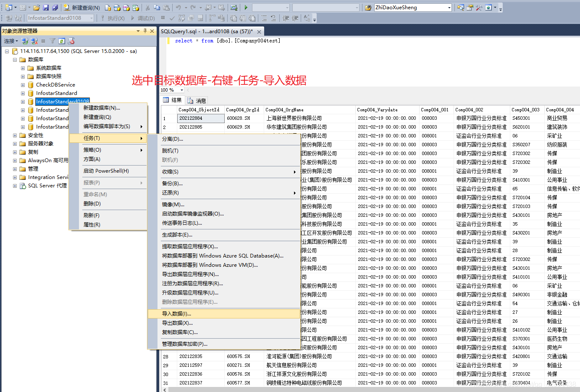Click the cell 600629.SH in results
This screenshot has height=392, width=580.
(244, 127)
